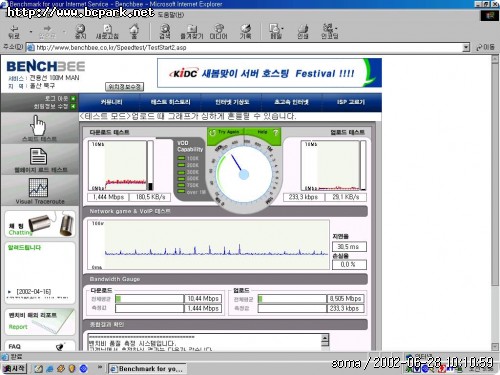Viewport: 500px width, 375px height.
Task: Open the KIDC Festival banner ad
Action: click(269, 73)
